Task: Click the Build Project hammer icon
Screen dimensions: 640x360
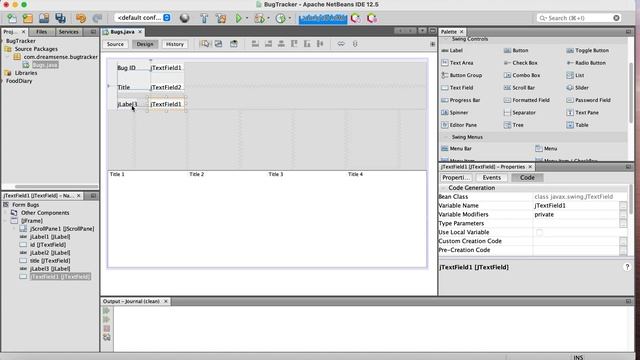Action: [x=204, y=18]
